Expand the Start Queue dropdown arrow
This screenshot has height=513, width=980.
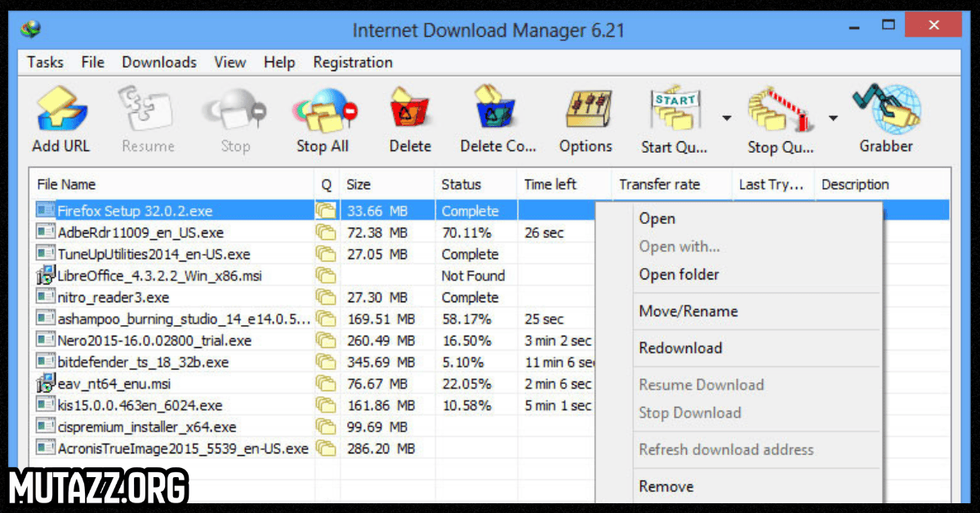726,118
